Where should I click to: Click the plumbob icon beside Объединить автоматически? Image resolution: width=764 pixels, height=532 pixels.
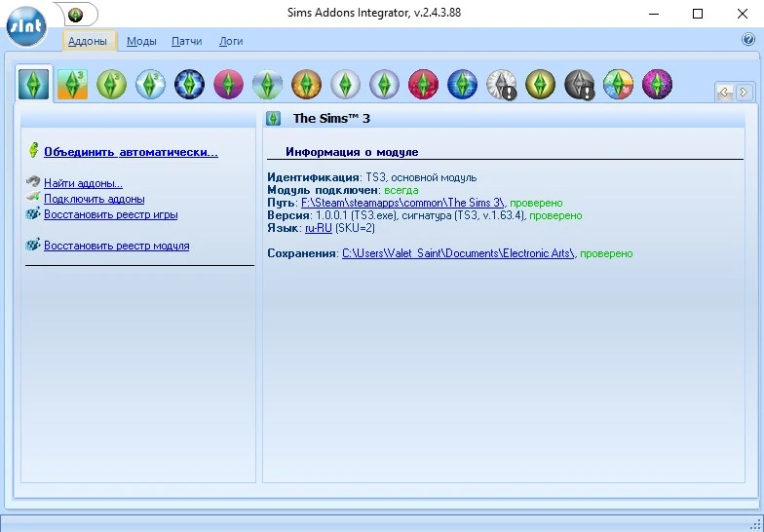33,150
